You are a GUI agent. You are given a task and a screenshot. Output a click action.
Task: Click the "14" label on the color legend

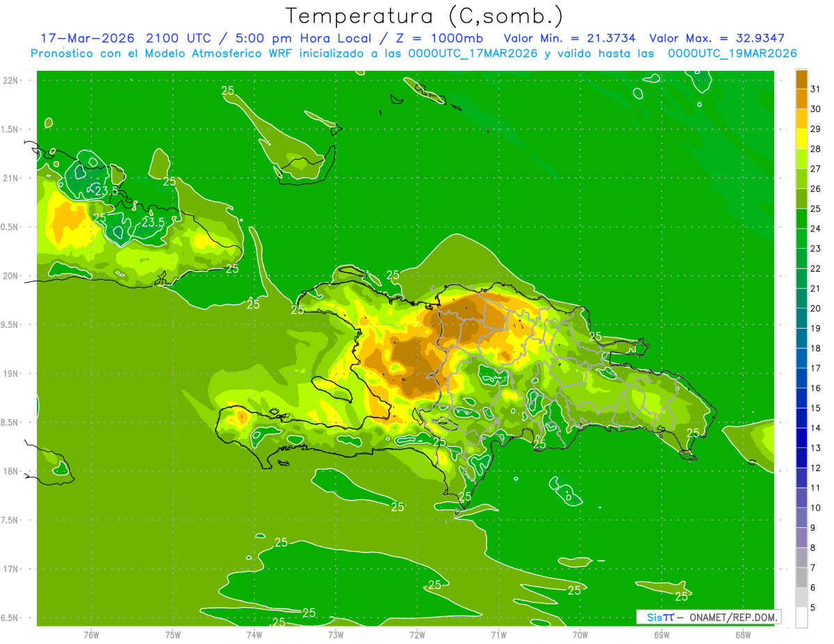pyautogui.click(x=816, y=428)
